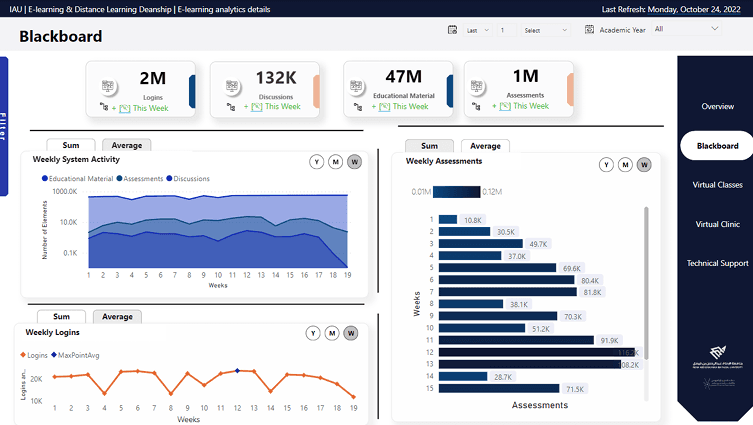Image resolution: width=753 pixels, height=425 pixels.
Task: Click Discussions legend color dot
Action: click(169, 179)
